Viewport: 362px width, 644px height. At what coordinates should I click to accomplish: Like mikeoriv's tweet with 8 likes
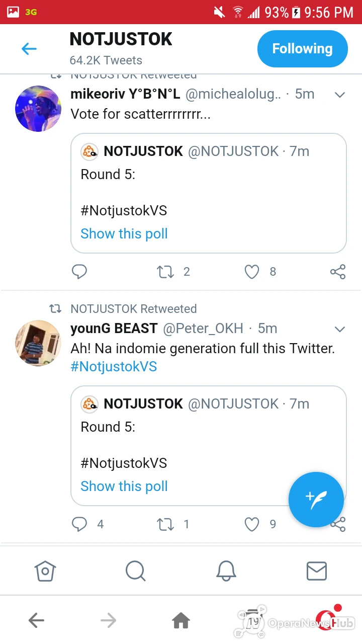252,272
